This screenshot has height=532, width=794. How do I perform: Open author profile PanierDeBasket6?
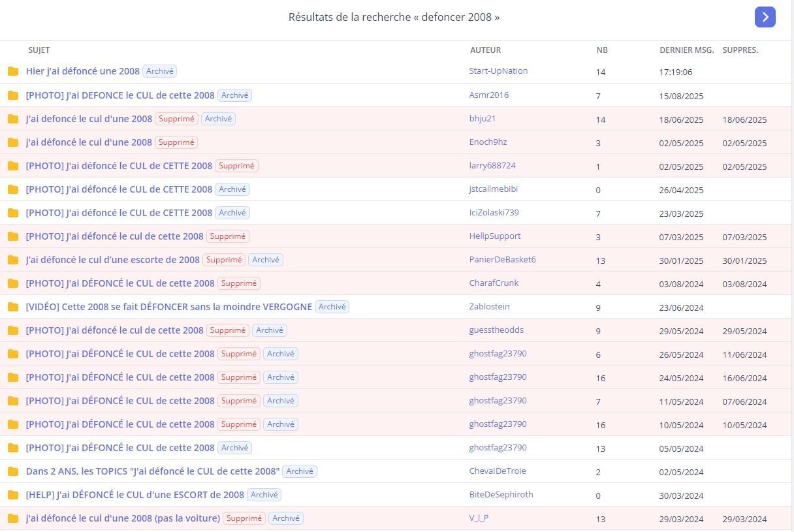[502, 259]
